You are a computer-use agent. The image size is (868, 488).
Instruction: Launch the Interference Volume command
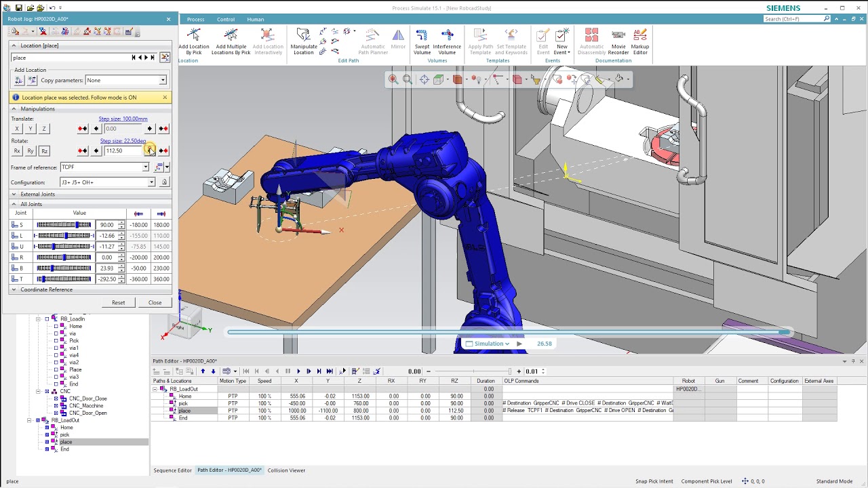447,41
